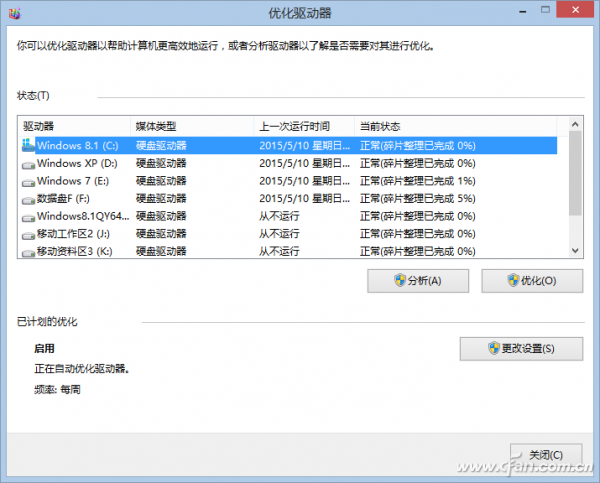Screen dimensions: 600x483
Task: Click the 关闭(C) close button
Action: click(x=546, y=455)
